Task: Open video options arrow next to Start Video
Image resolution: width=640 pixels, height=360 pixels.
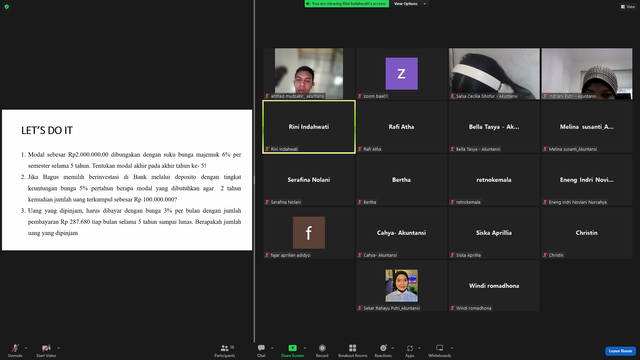Action: tap(59, 348)
